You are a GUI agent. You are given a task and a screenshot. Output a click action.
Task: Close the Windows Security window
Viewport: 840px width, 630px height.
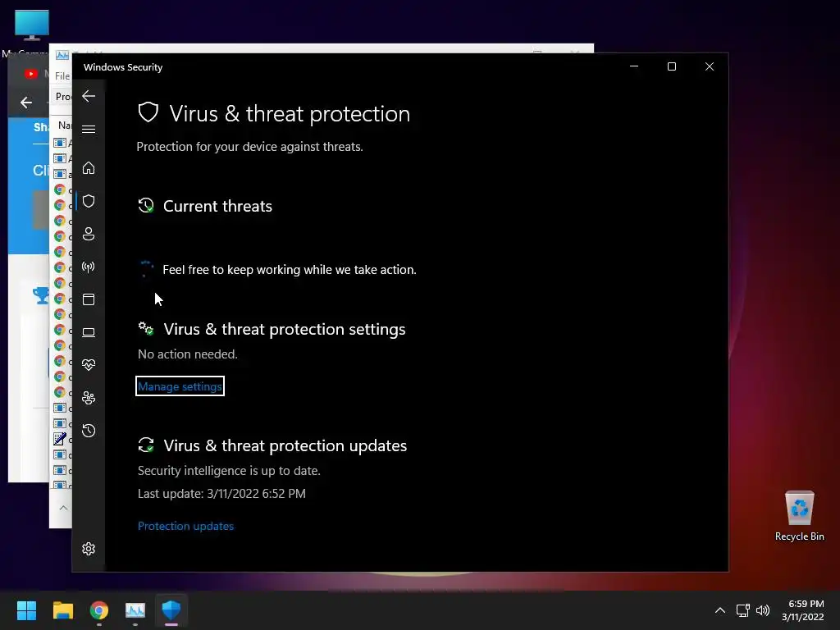click(710, 66)
